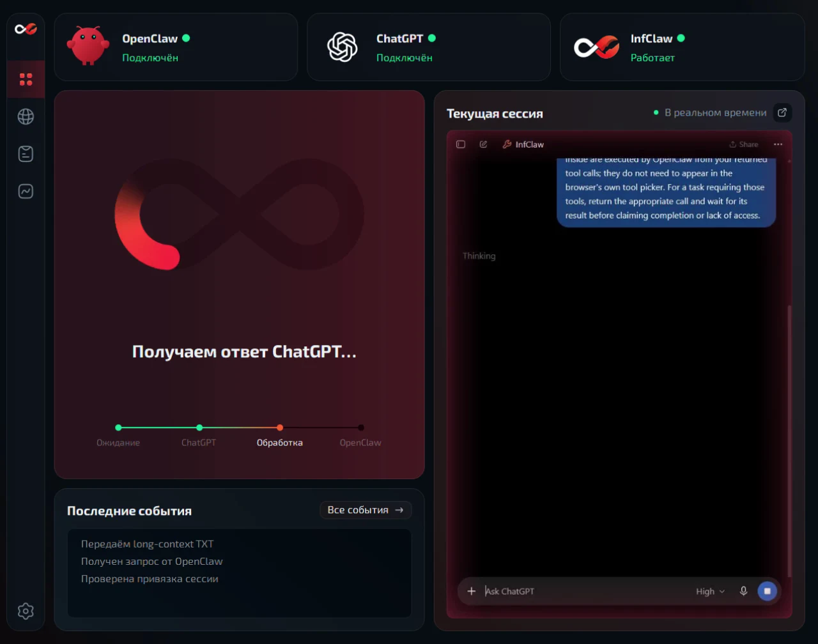
Task: Click ChatGPT 'Подключён' status text
Action: pyautogui.click(x=405, y=57)
